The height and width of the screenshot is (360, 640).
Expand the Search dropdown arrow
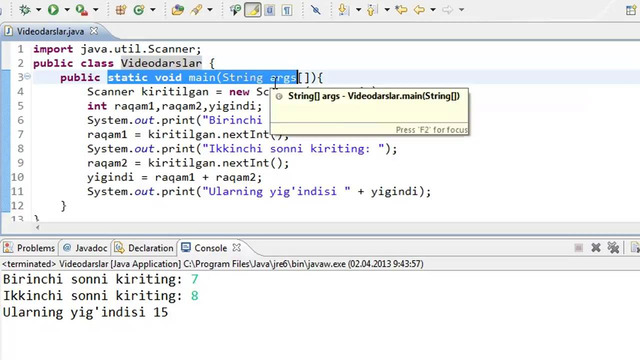210,10
